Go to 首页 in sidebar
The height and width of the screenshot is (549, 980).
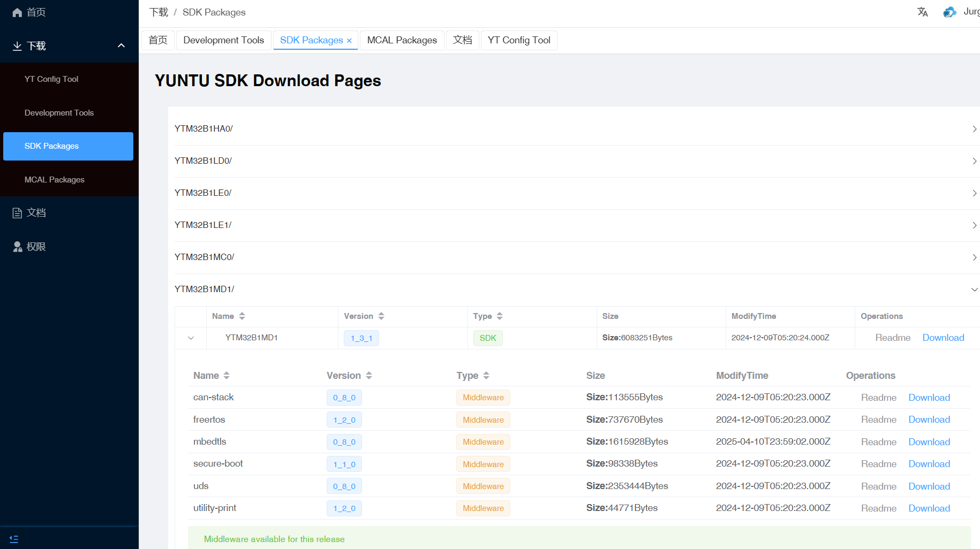coord(69,12)
